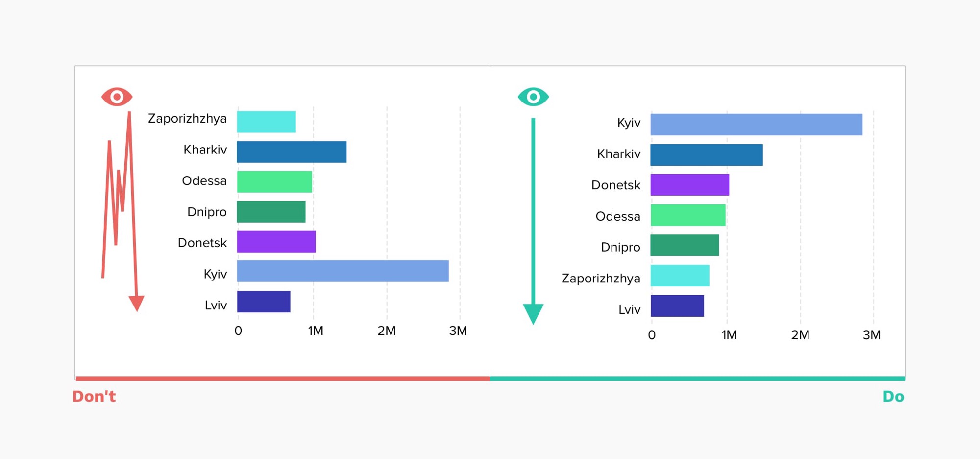Click the green Odessa bar on the left

pyautogui.click(x=274, y=181)
